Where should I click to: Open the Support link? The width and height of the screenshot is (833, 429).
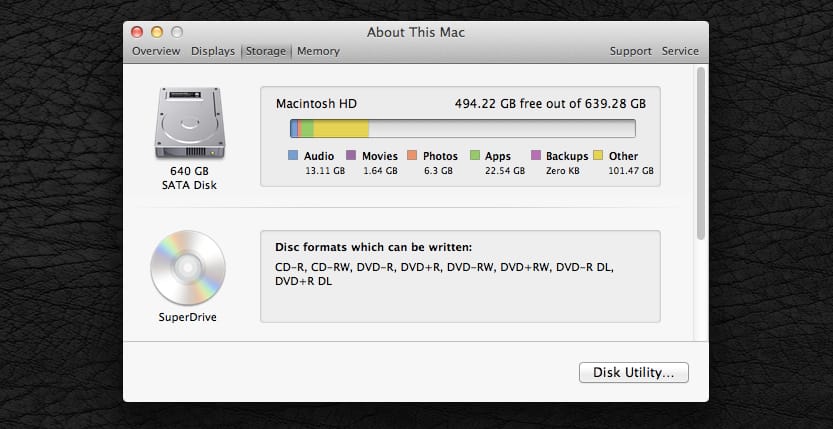pyautogui.click(x=631, y=51)
